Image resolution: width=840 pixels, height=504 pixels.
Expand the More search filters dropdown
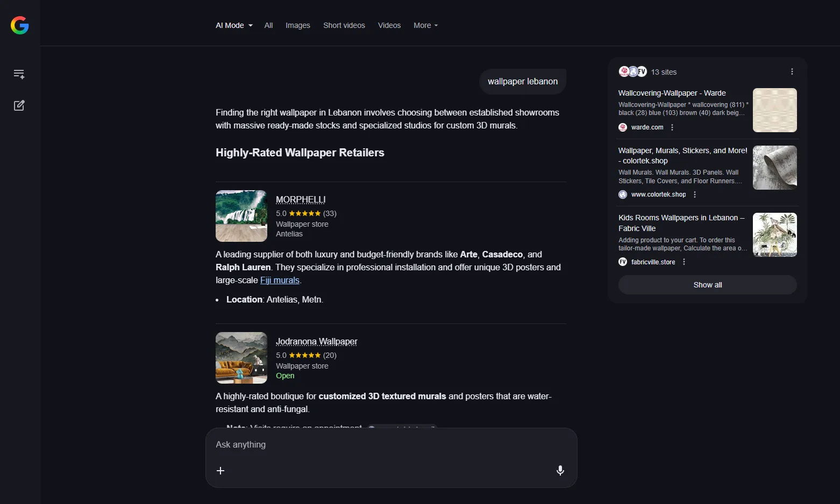[x=425, y=25]
